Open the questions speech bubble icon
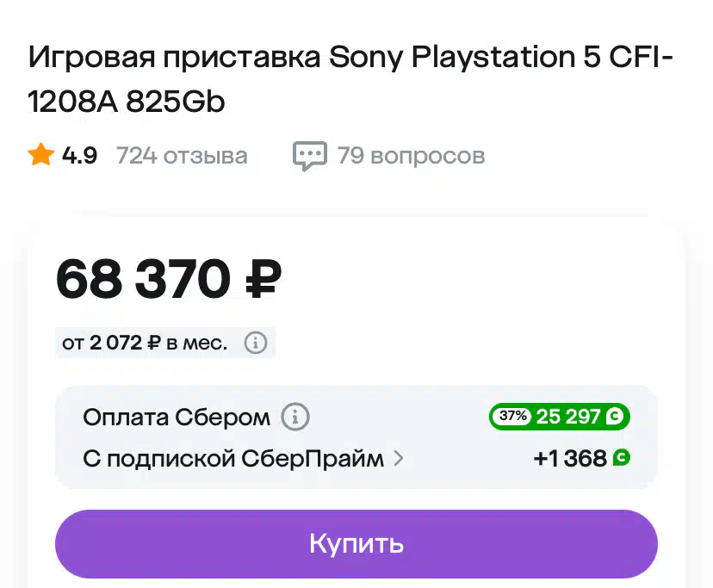Image resolution: width=713 pixels, height=588 pixels. coord(310,156)
